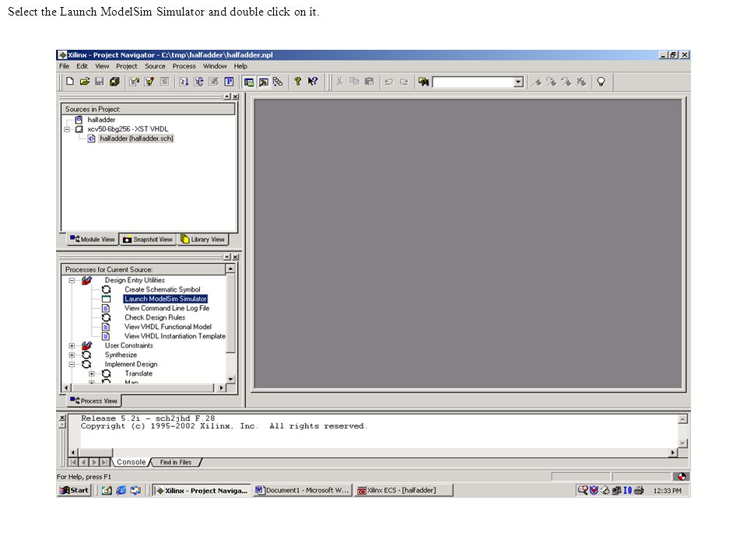Switch to Document1 Microsoft Word taskbar button
Viewport: 747px width, 560px height.
coord(302,490)
